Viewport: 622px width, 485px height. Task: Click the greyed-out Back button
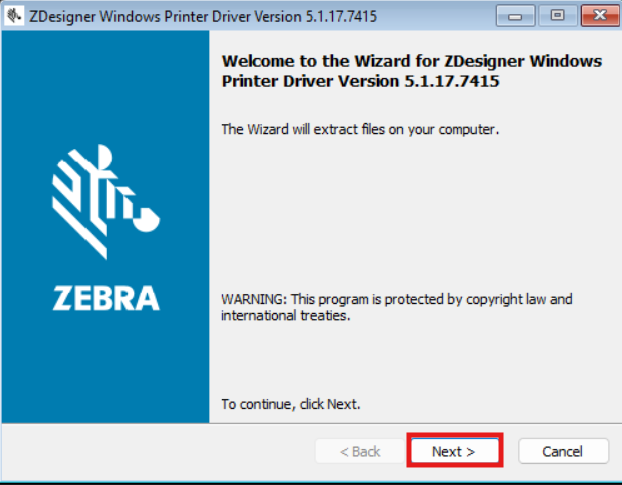tap(360, 451)
